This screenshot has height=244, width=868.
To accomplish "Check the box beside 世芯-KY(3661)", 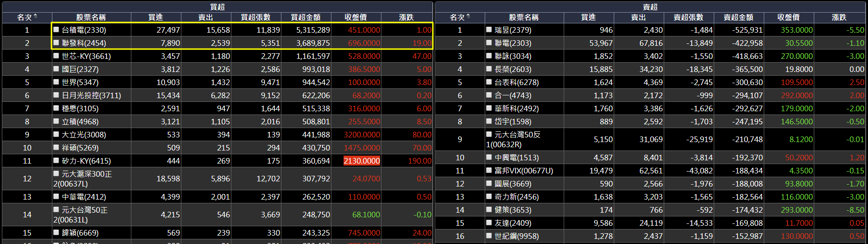I will point(56,56).
